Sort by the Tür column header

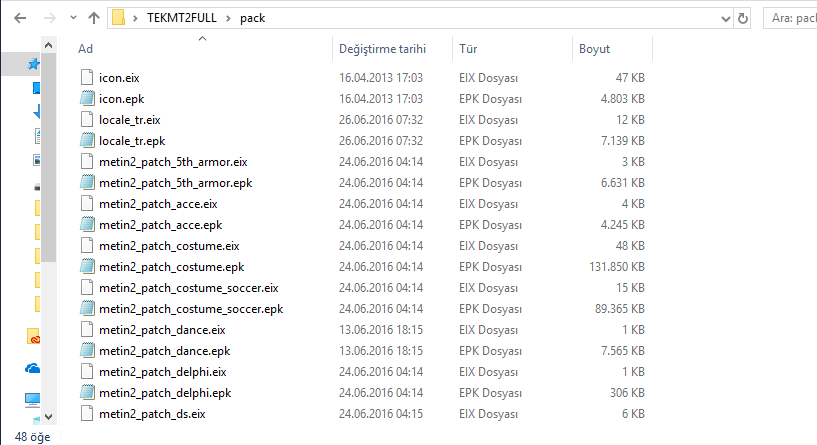468,49
